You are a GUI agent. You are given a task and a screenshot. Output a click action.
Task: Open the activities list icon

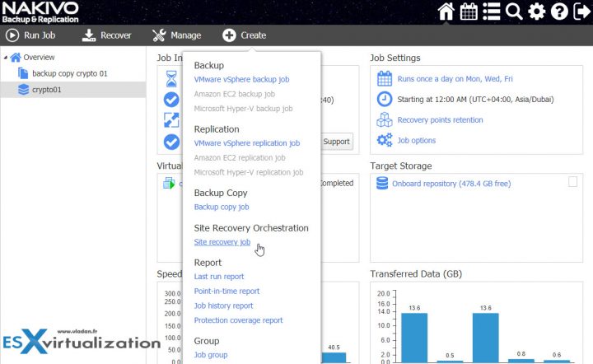click(491, 12)
